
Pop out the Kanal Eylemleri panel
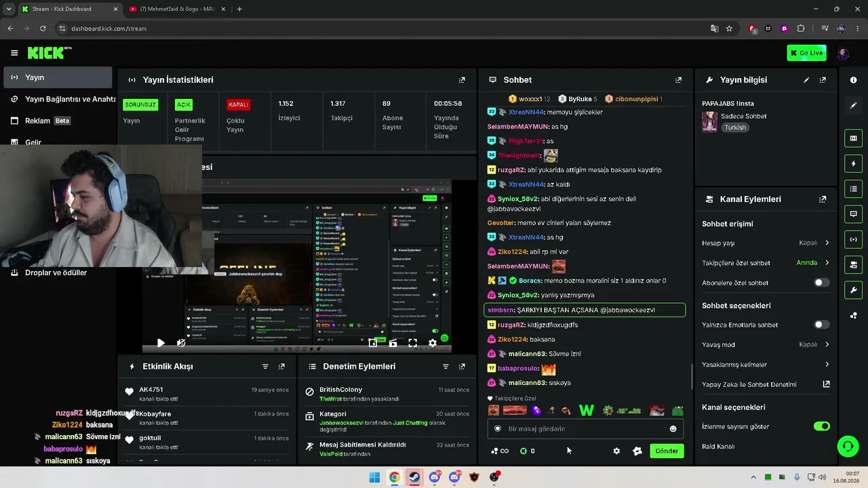click(823, 199)
